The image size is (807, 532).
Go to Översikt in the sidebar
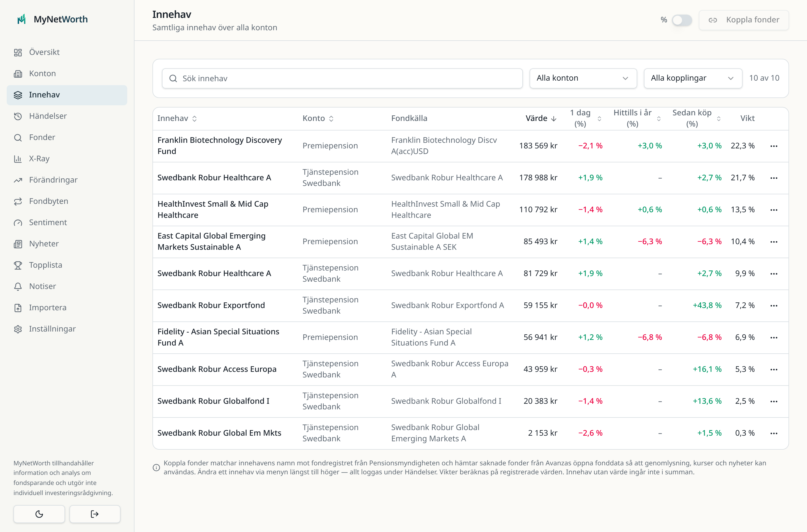[x=67, y=52]
